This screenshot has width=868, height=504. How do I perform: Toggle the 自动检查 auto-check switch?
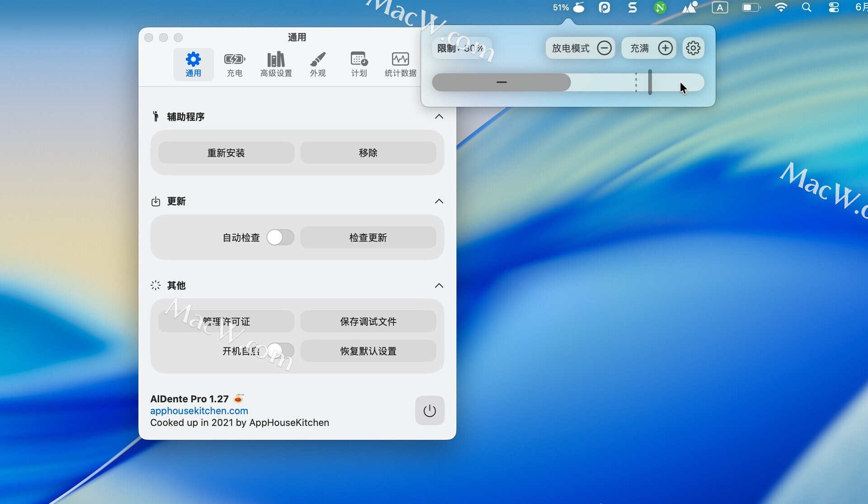pos(280,238)
